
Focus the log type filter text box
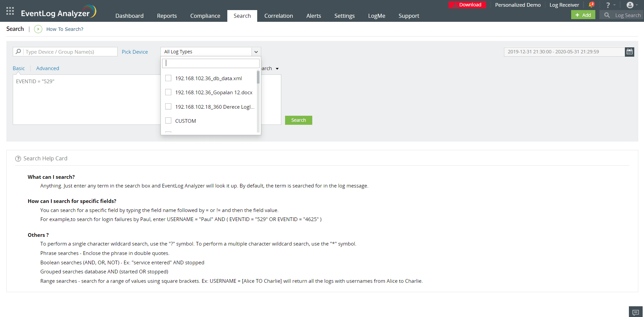(x=211, y=63)
